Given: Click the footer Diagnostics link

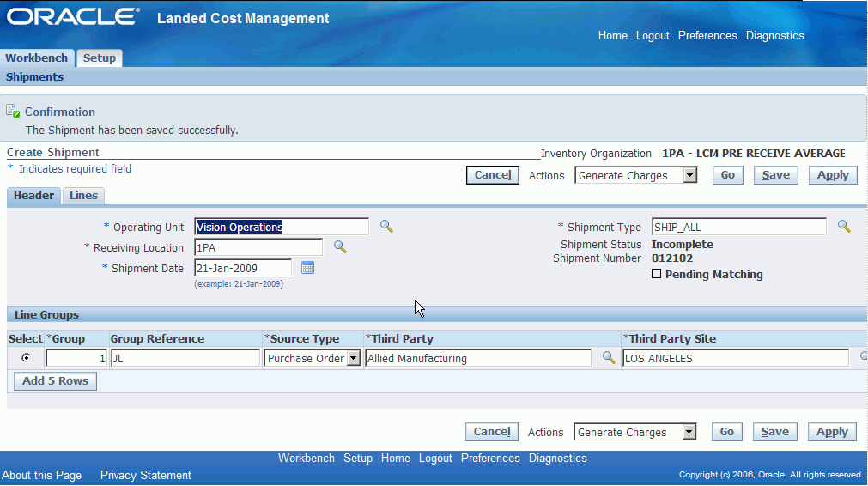Looking at the screenshot, I should coord(557,459).
